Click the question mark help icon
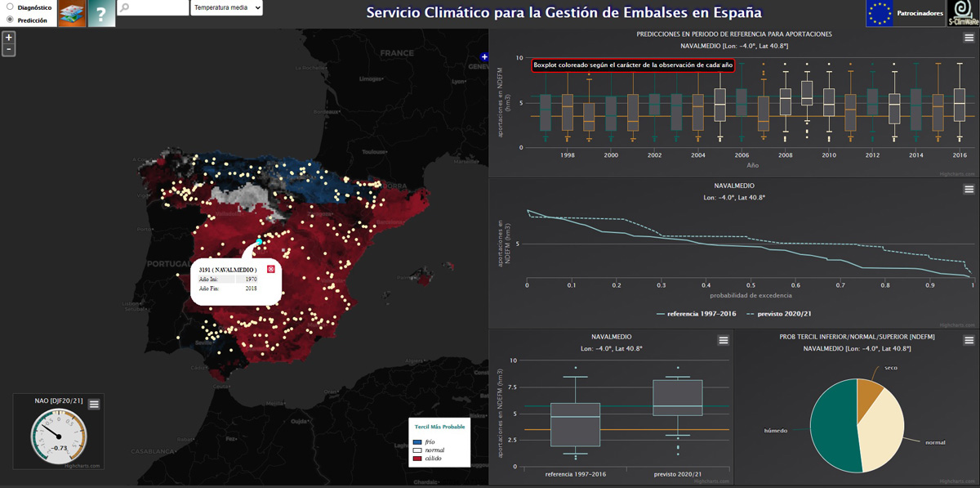Image resolution: width=980 pixels, height=488 pixels. tap(101, 14)
